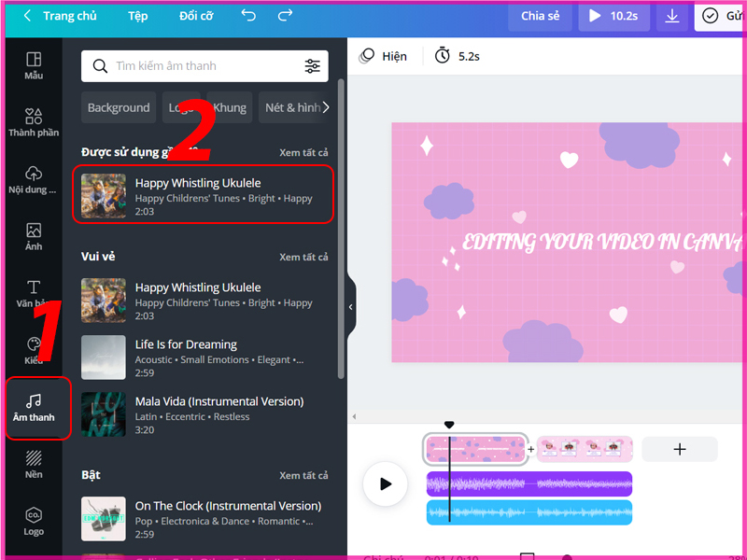Screen dimensions: 747x560
Task: Open the Logo tab in the sidebar
Action: 34,522
